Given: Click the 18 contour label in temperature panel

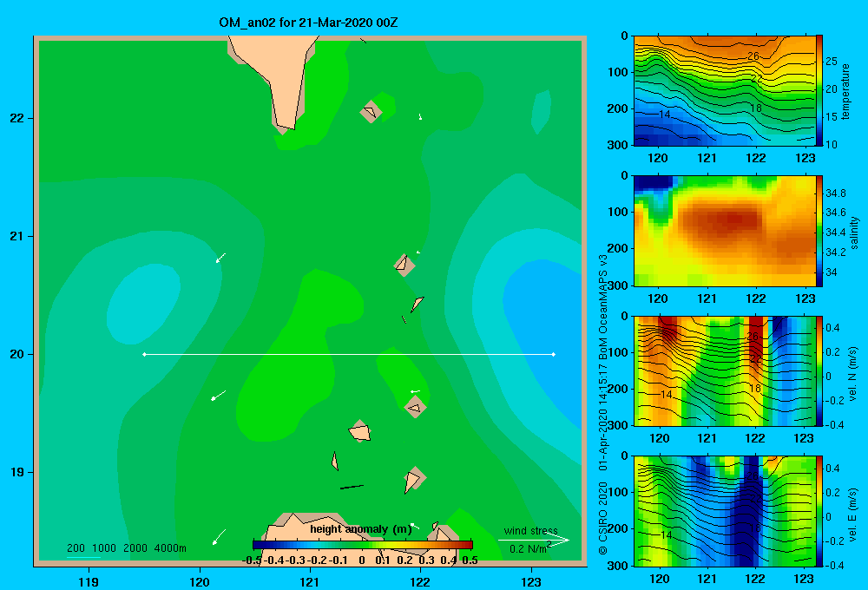Looking at the screenshot, I should point(755,108).
